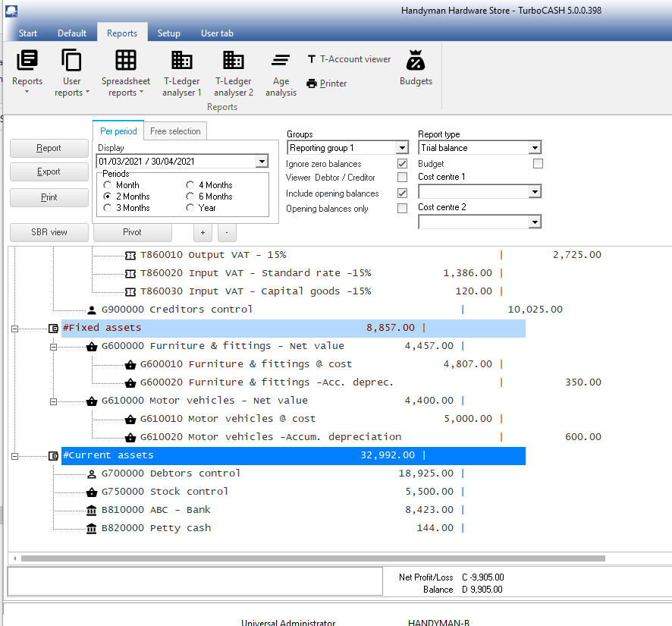
Task: Click the User reports icon
Action: click(72, 61)
